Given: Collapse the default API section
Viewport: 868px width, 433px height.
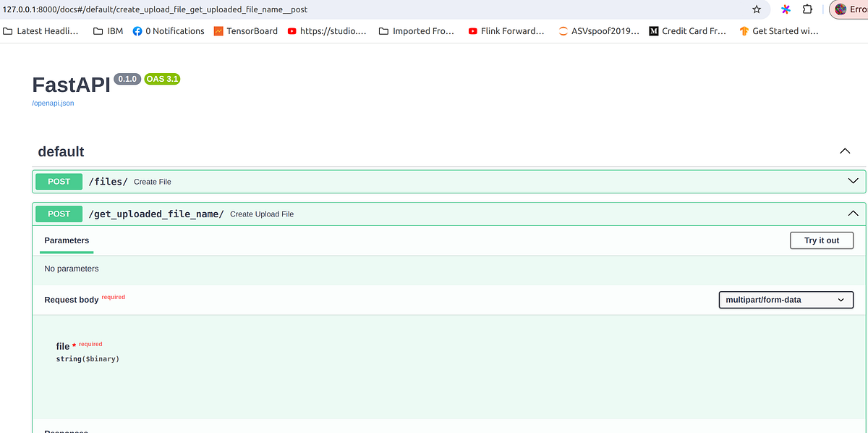Looking at the screenshot, I should pos(844,151).
